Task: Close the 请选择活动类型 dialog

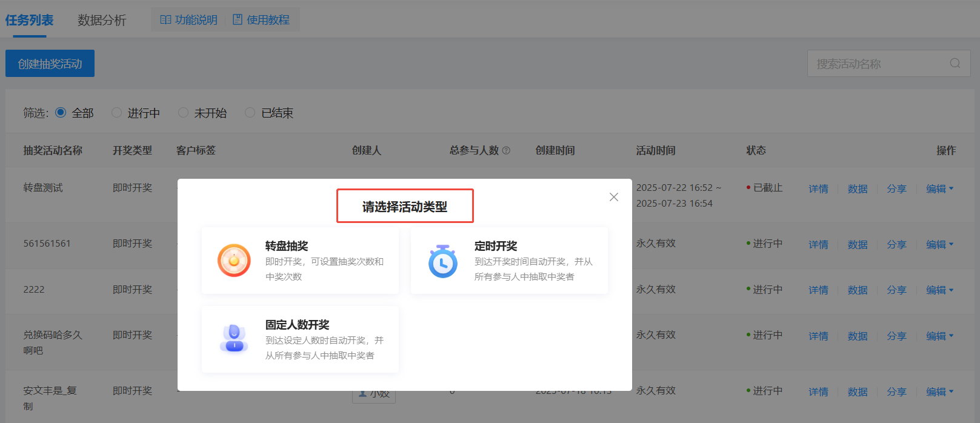Action: [614, 197]
